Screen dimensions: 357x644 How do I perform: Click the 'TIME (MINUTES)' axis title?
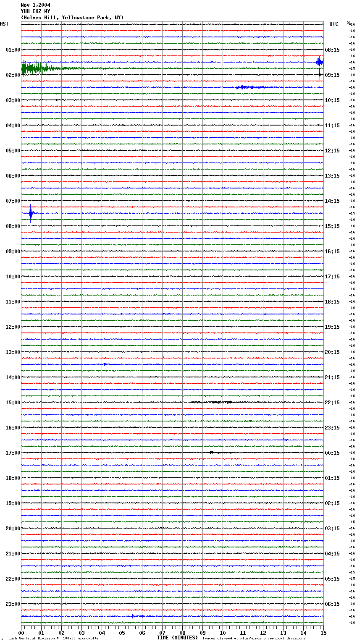(x=177, y=638)
